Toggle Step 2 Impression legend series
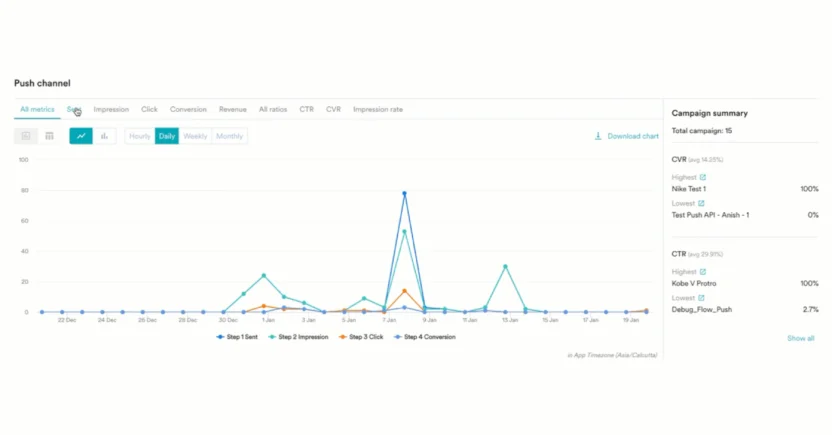This screenshot has height=435, width=832. pyautogui.click(x=298, y=337)
